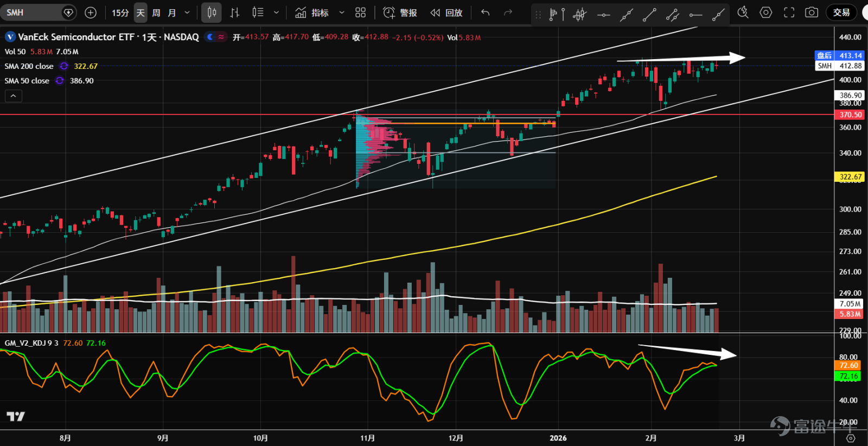868x446 pixels.
Task: Start bar replay with 回放
Action: pos(446,12)
